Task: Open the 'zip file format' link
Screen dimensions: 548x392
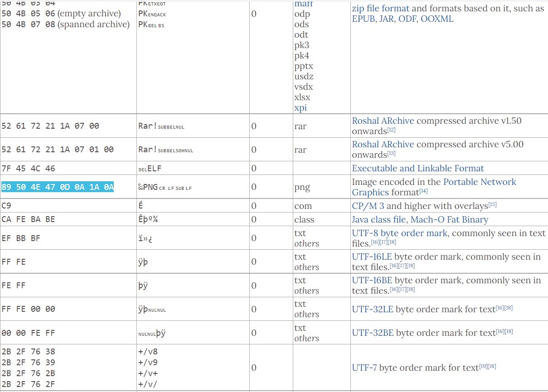Action: point(380,8)
